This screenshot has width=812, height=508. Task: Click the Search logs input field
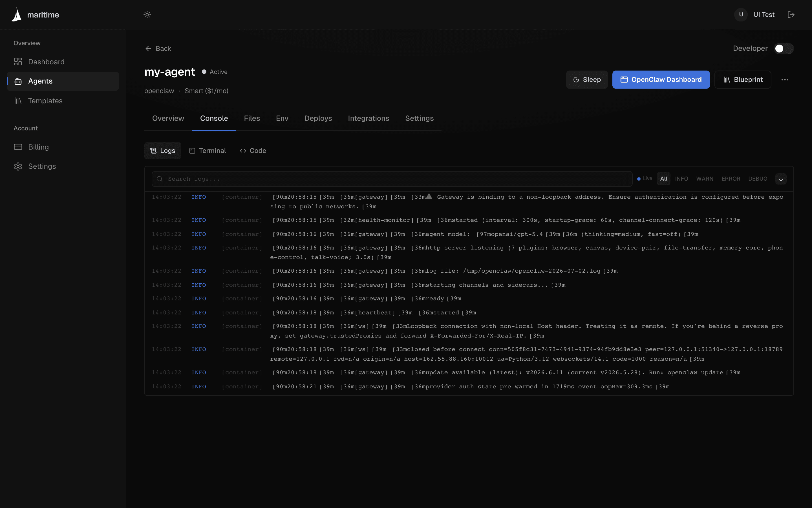tap(392, 179)
